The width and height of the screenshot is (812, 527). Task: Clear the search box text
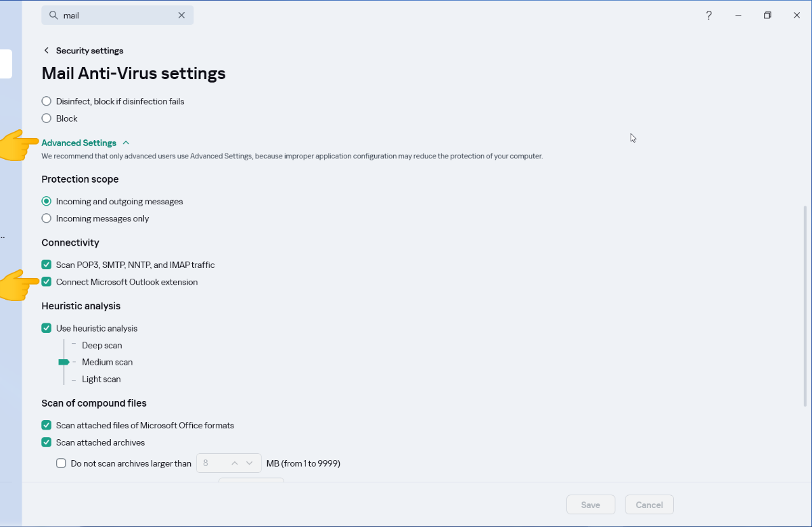(x=181, y=16)
